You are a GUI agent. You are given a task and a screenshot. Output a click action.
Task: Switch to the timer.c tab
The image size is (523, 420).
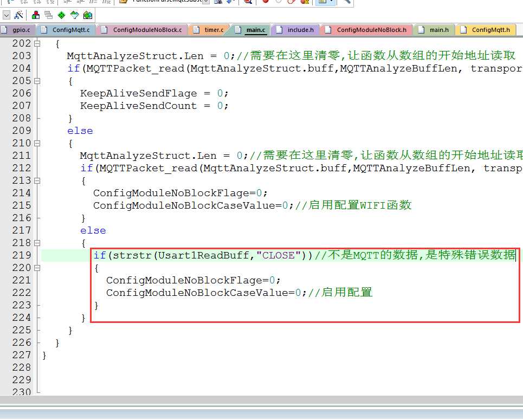pyautogui.click(x=209, y=30)
